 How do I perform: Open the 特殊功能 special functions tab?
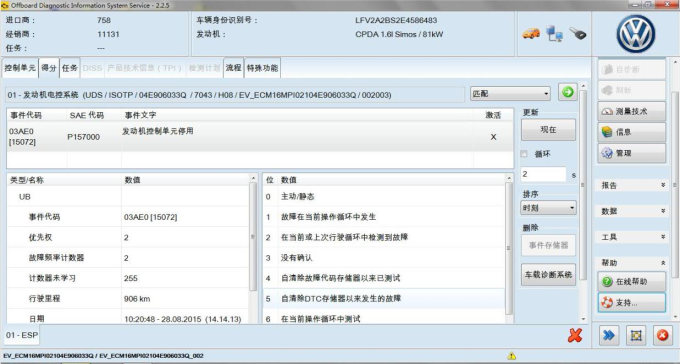[x=262, y=68]
